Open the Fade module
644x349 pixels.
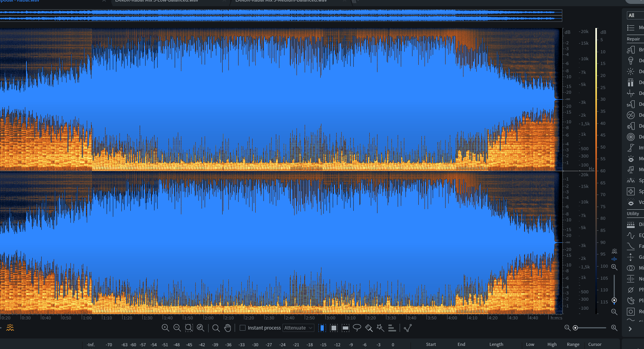[x=631, y=246]
